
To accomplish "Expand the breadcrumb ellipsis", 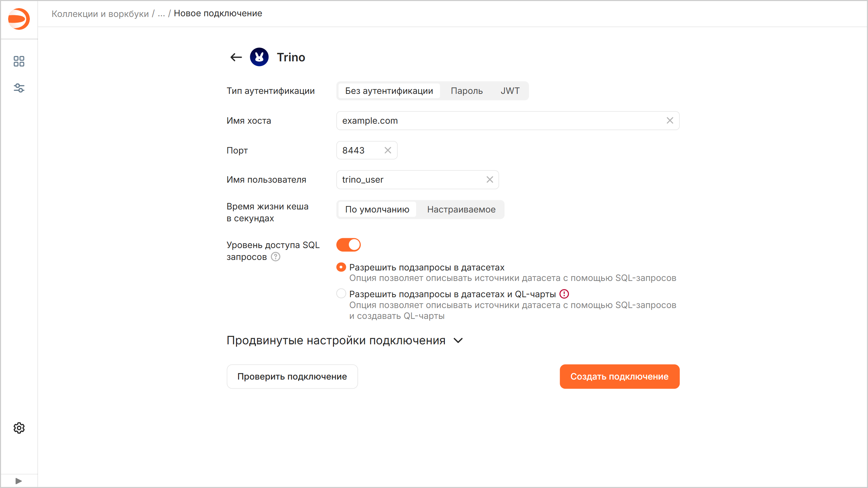I will click(161, 14).
